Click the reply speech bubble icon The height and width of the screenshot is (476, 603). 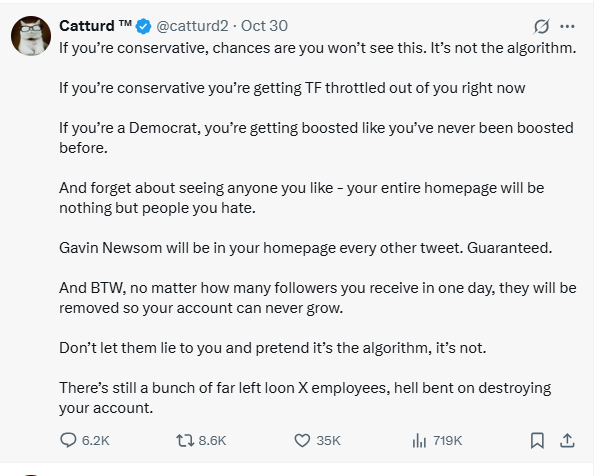click(x=69, y=439)
